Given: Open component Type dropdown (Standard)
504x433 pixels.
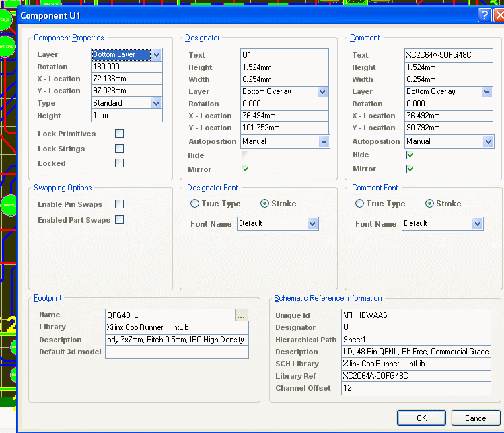Looking at the screenshot, I should pos(157,103).
